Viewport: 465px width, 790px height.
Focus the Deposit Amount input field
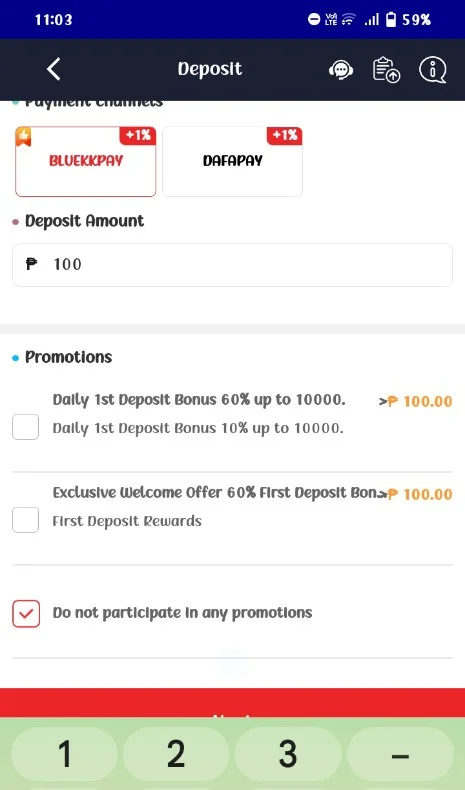pos(232,265)
